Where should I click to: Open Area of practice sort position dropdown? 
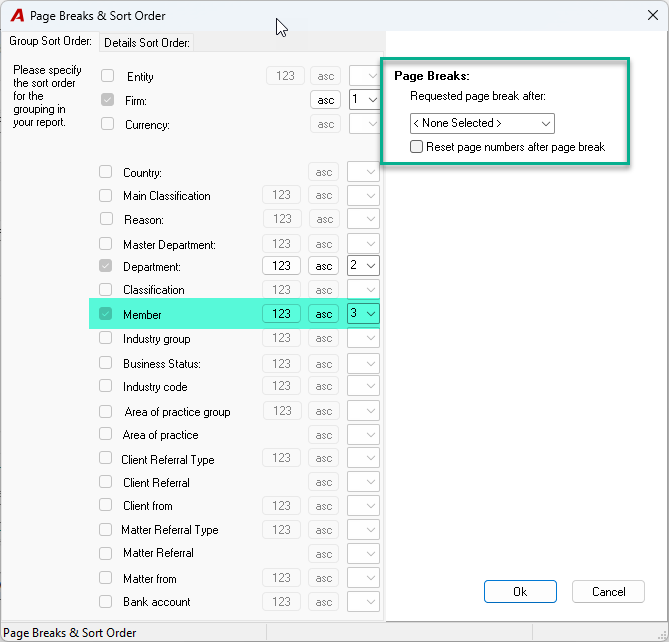363,435
